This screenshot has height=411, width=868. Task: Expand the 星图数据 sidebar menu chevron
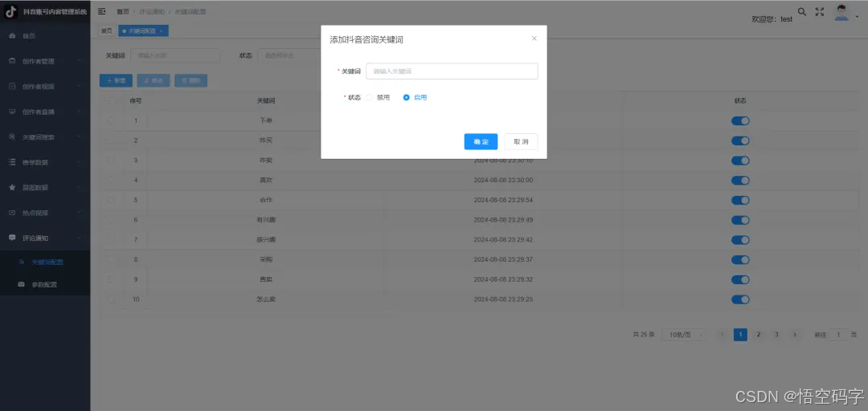pos(79,188)
